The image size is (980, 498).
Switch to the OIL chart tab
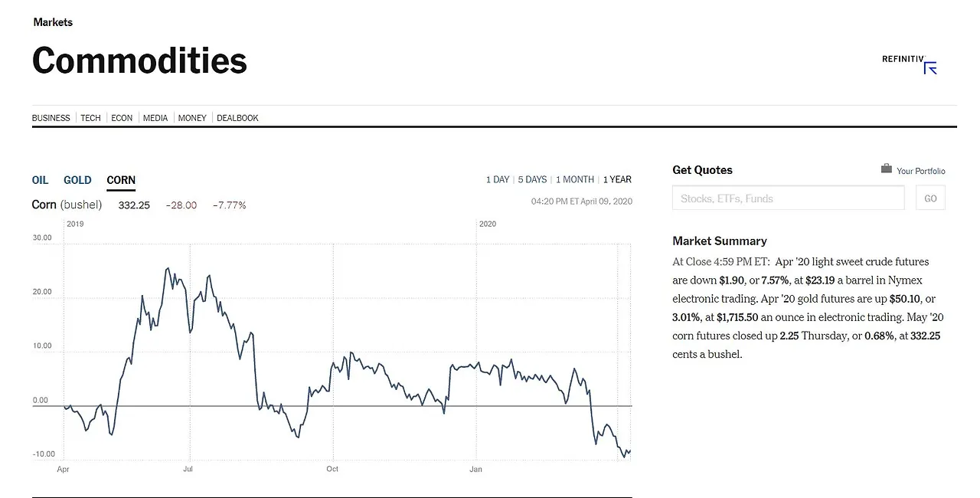pos(40,180)
